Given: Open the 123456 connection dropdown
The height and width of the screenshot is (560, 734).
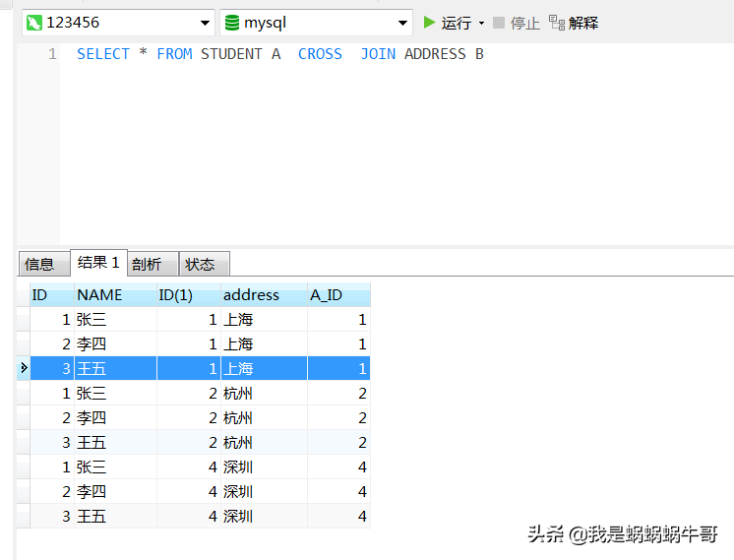Looking at the screenshot, I should click(205, 23).
